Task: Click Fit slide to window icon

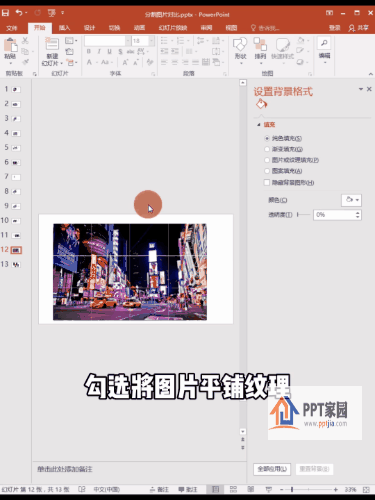Action: pos(366,489)
